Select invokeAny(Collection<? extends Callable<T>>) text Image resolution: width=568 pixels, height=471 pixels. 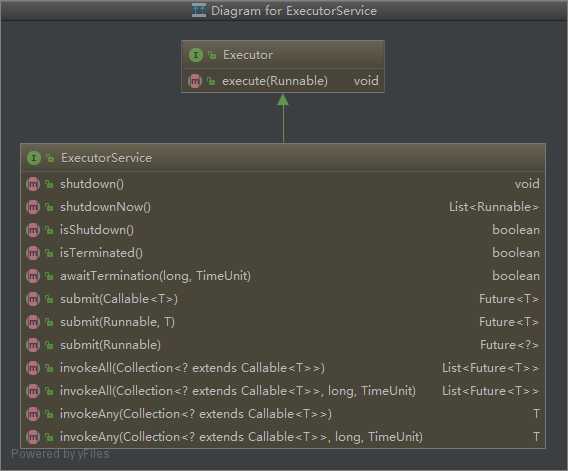[196, 414]
